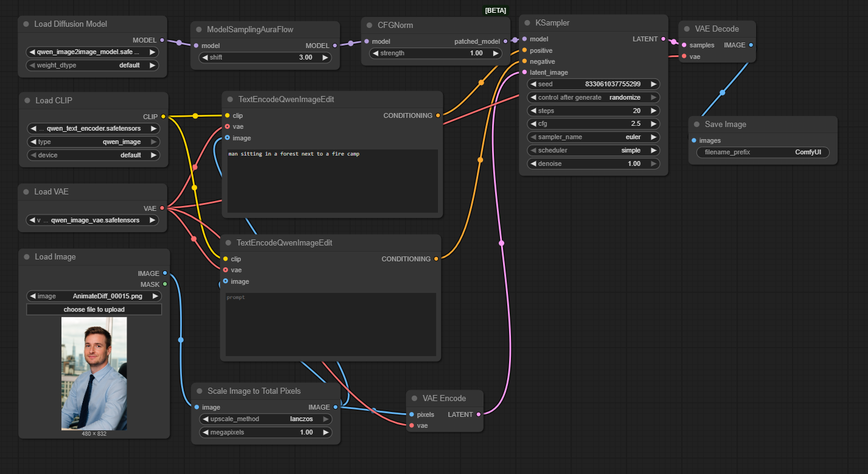Click the Save Image node collapse dot

coord(696,125)
